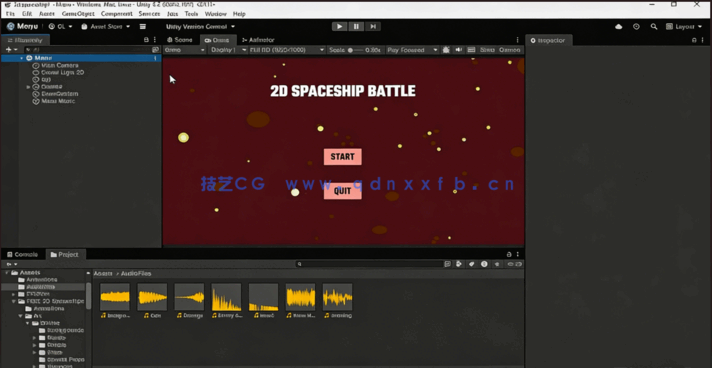
Task: Click the Project favorites star icon
Action: click(x=497, y=264)
